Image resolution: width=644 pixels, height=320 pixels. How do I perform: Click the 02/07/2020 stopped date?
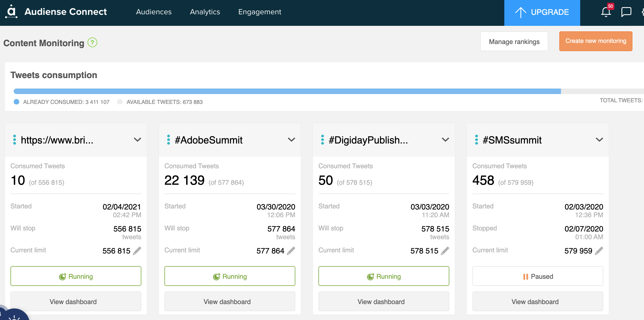click(584, 229)
